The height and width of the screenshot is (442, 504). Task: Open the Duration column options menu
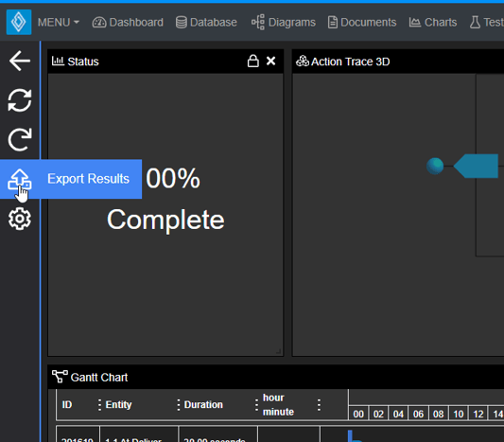click(179, 405)
